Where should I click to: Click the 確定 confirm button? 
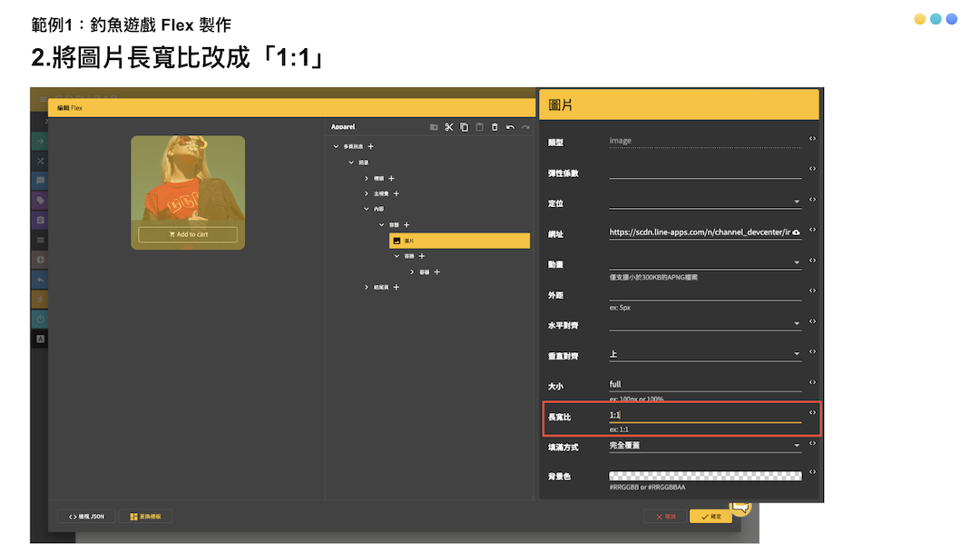click(710, 517)
